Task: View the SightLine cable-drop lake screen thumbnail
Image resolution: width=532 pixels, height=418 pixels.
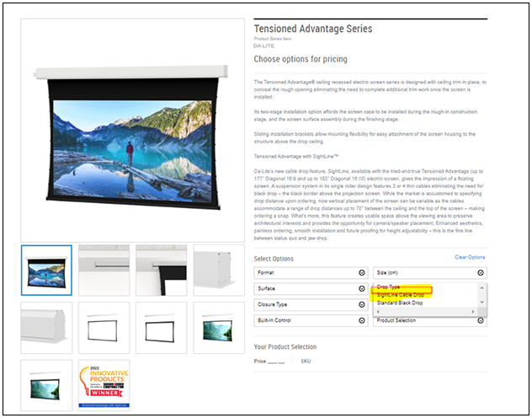Action: pyautogui.click(x=46, y=385)
